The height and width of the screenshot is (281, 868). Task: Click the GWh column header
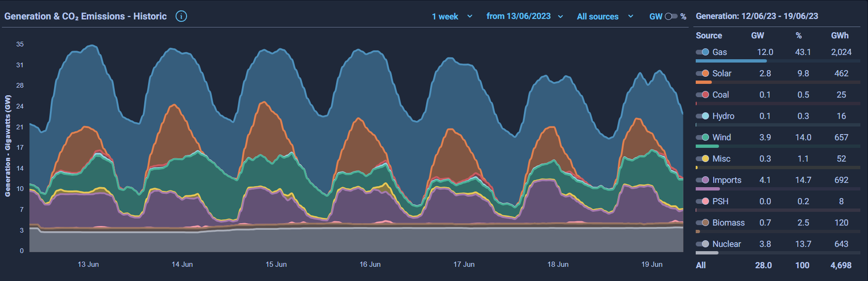(x=840, y=36)
